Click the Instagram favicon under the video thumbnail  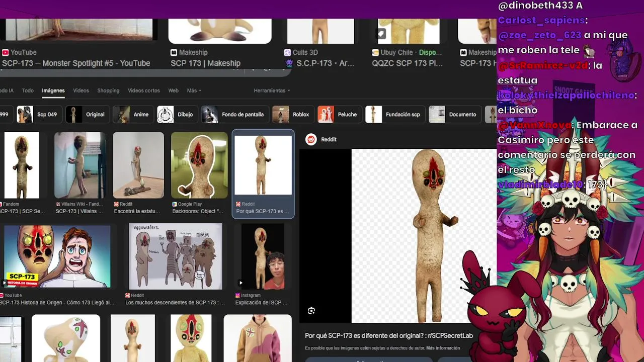[237, 296]
